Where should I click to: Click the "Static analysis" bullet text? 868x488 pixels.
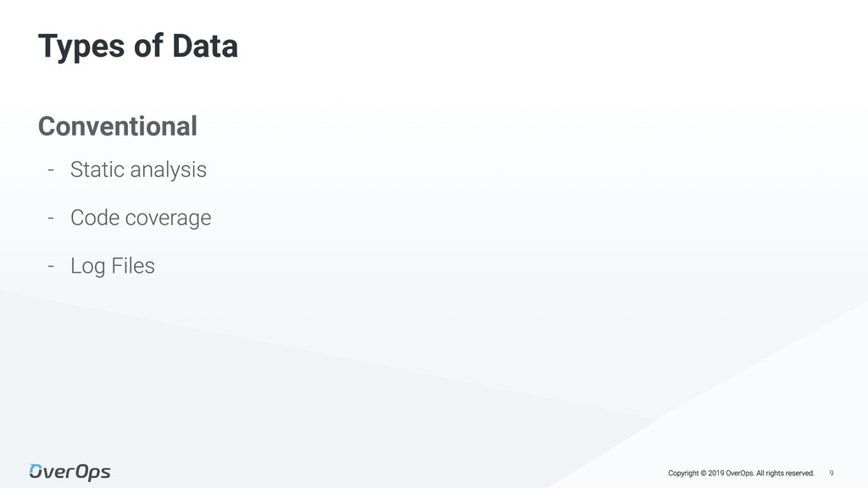point(138,169)
